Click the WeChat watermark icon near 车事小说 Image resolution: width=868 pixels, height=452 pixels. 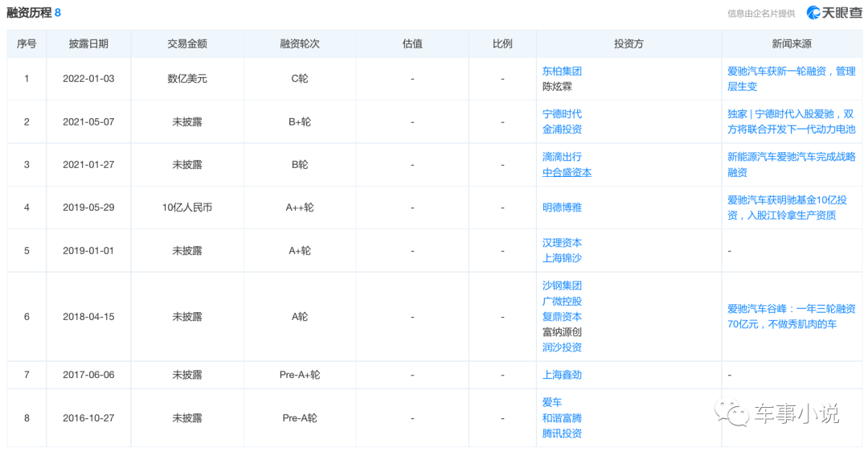734,413
